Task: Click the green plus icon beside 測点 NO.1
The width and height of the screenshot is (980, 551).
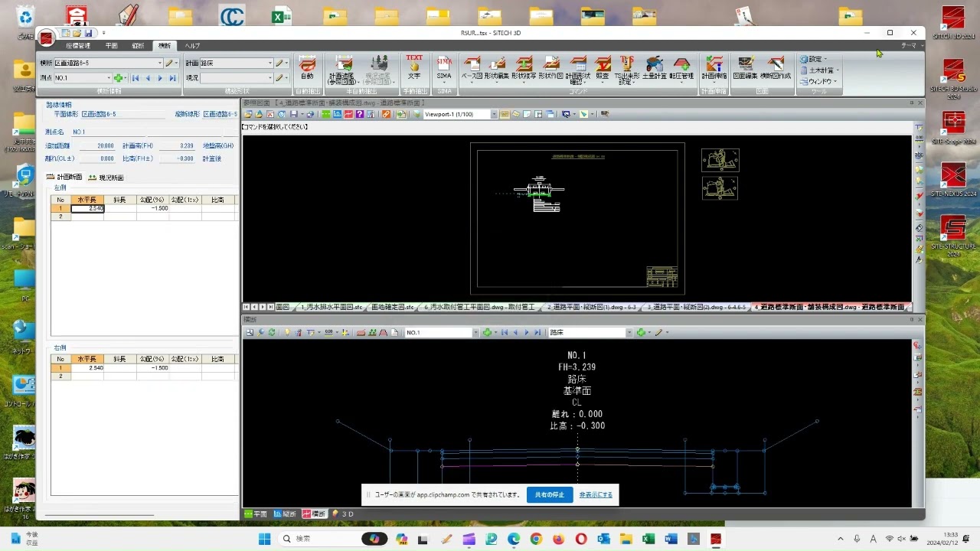Action: (x=118, y=78)
